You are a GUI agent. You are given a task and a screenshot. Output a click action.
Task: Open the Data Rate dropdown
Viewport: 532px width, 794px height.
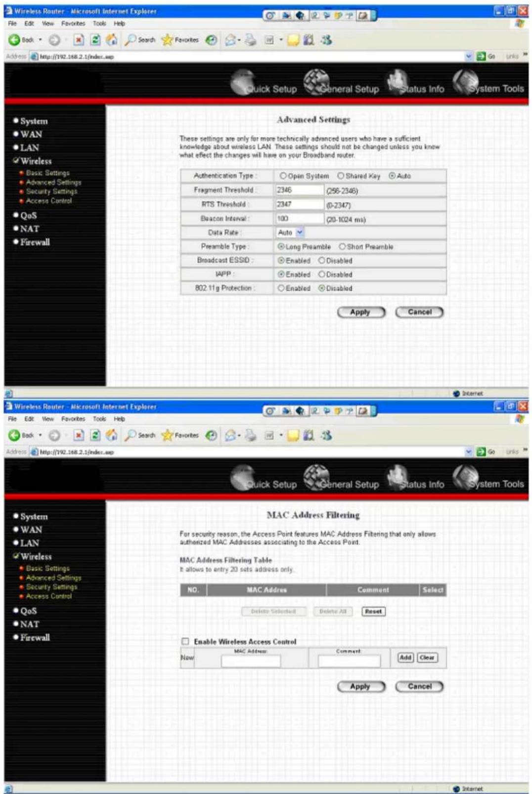[x=291, y=232]
